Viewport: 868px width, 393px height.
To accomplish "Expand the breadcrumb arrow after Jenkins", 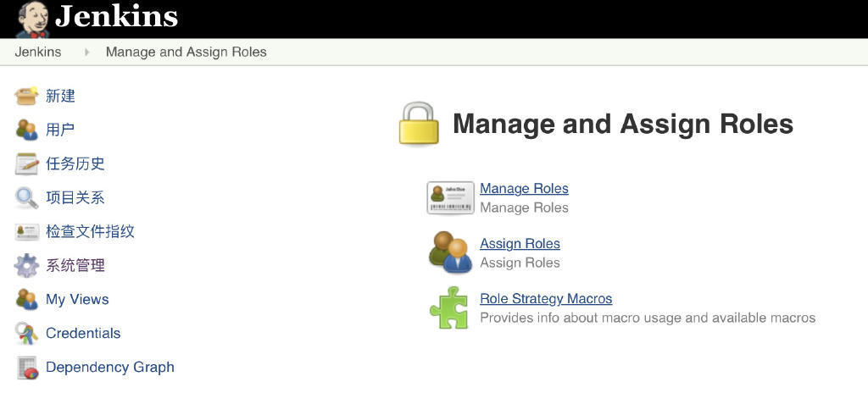I will 87,53.
